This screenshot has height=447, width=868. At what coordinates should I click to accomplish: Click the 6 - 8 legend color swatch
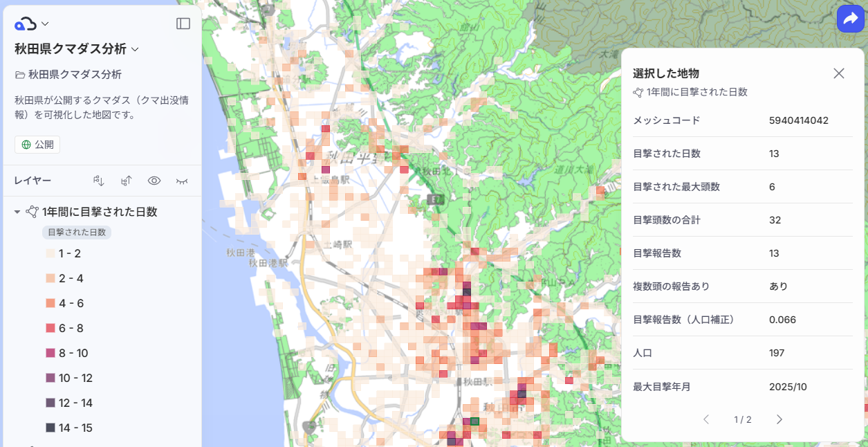[50, 328]
